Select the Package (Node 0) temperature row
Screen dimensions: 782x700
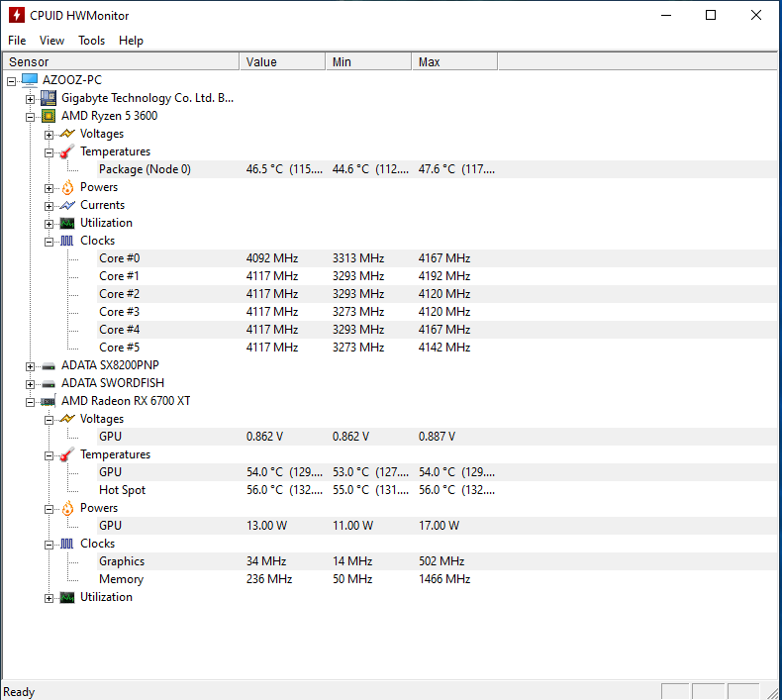pyautogui.click(x=439, y=169)
